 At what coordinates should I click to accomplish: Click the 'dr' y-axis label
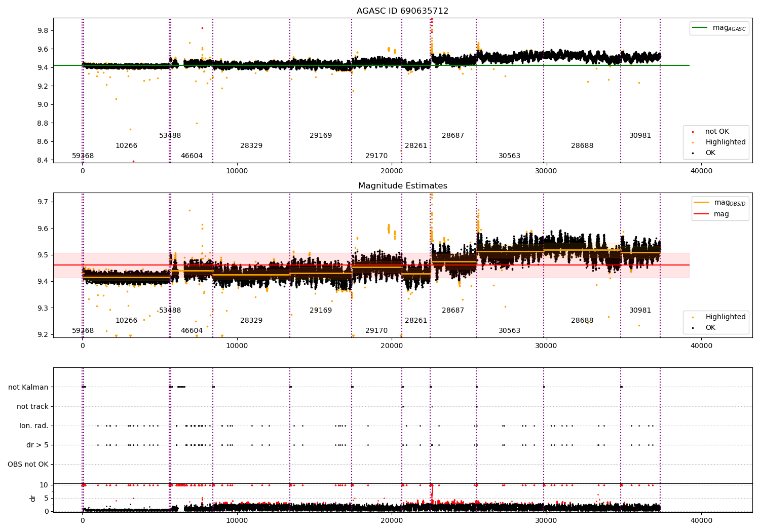click(33, 498)
